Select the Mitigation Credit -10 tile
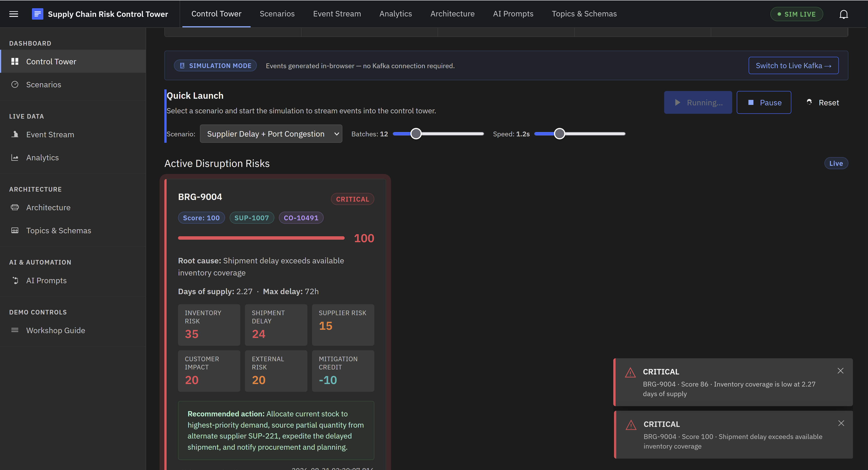This screenshot has width=868, height=470. tap(343, 371)
